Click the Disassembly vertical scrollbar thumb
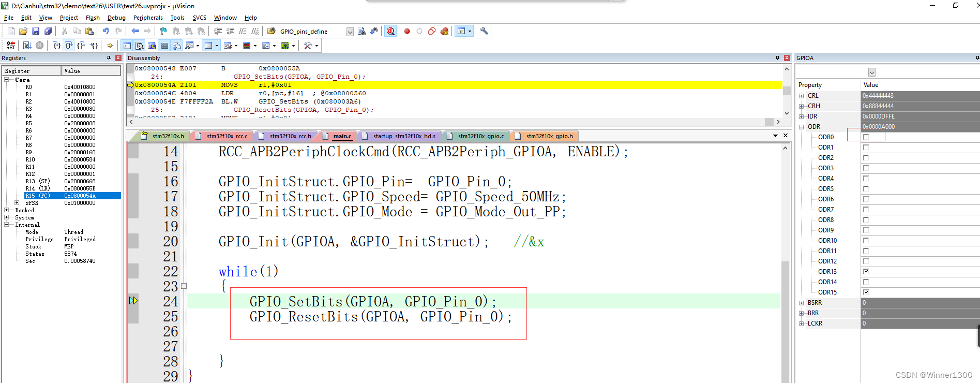This screenshot has width=980, height=383. point(787,91)
